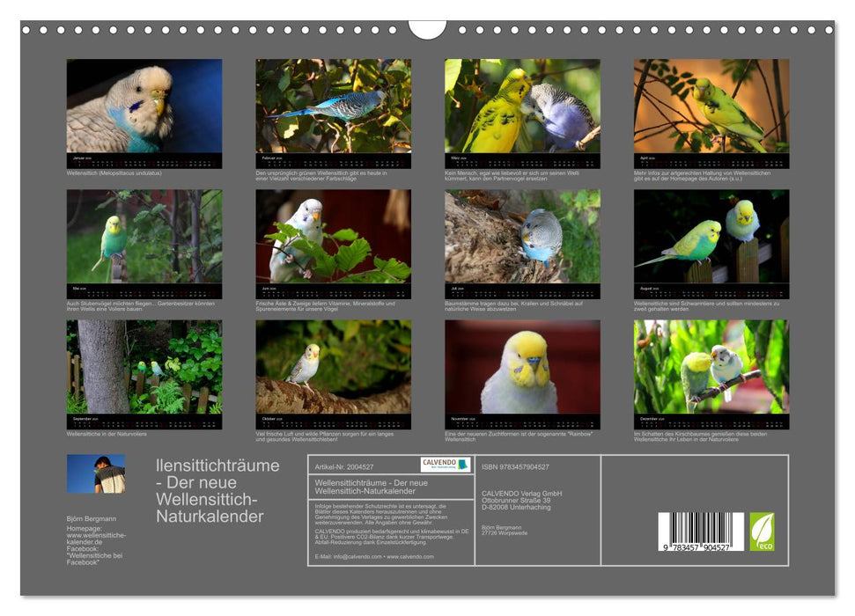The height and width of the screenshot is (616, 855).
Task: Open the wellensittiche-kalender.de homepage link
Action: pos(96,539)
